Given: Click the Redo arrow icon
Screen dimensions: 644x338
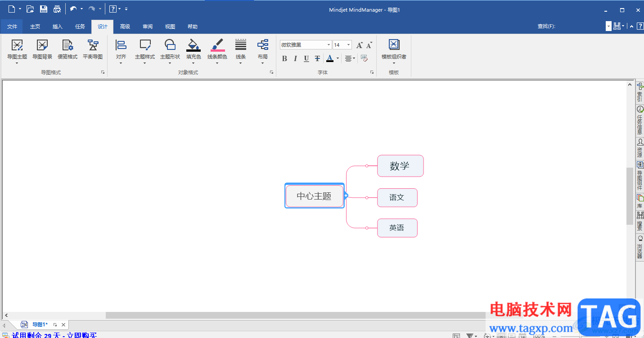Looking at the screenshot, I should pos(92,9).
